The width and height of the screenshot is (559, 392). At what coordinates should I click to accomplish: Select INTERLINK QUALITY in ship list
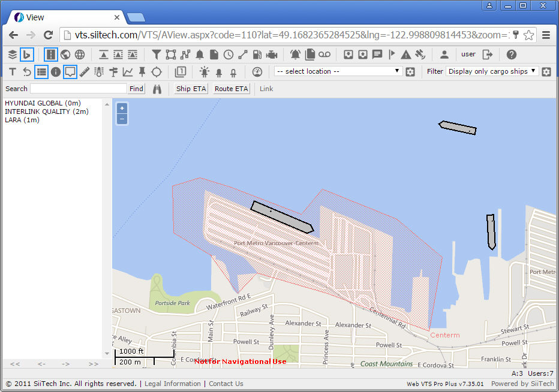(x=47, y=111)
